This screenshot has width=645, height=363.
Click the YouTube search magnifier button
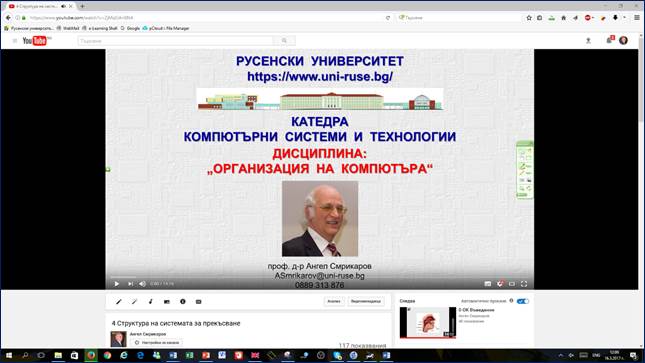(x=284, y=41)
